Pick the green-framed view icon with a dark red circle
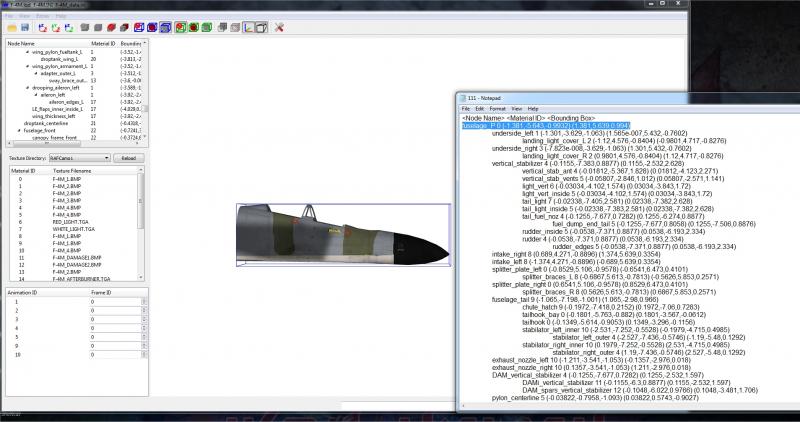This screenshot has width=800, height=422. [x=193, y=28]
